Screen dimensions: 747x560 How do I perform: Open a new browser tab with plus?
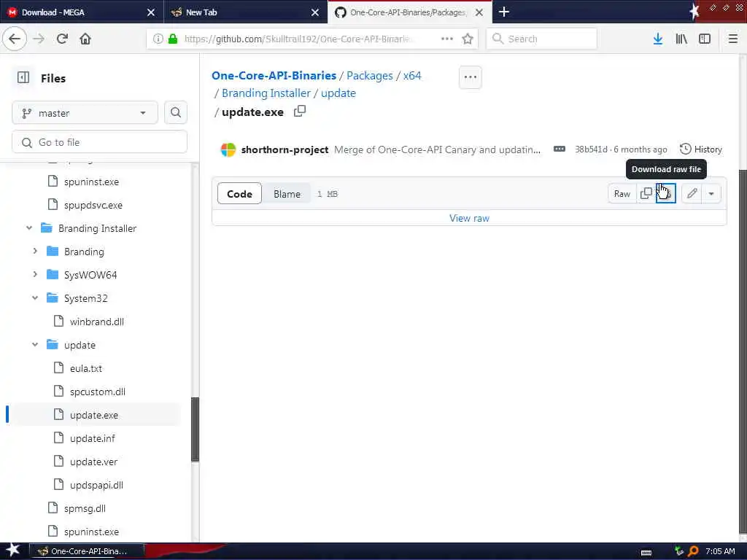coord(504,12)
